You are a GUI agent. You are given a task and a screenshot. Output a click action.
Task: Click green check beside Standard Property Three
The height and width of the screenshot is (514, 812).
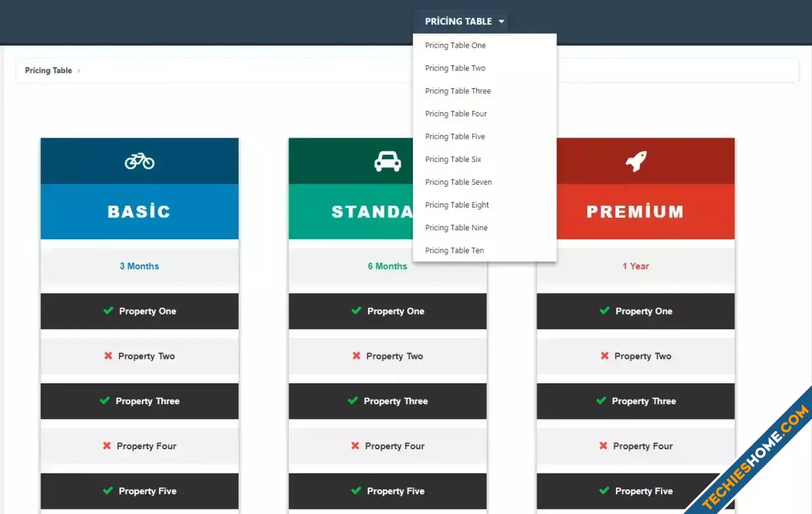pos(353,401)
